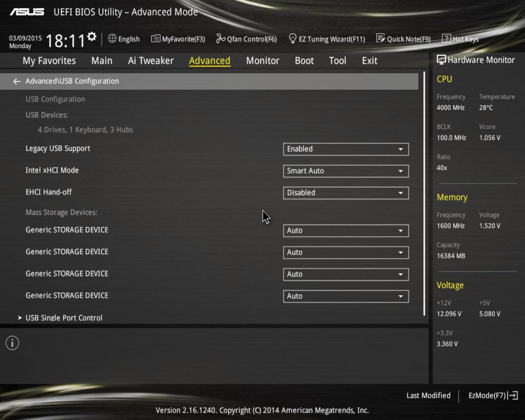Screen dimensions: 525x420
Task: Click the info icon above the description area
Action: pos(12,343)
